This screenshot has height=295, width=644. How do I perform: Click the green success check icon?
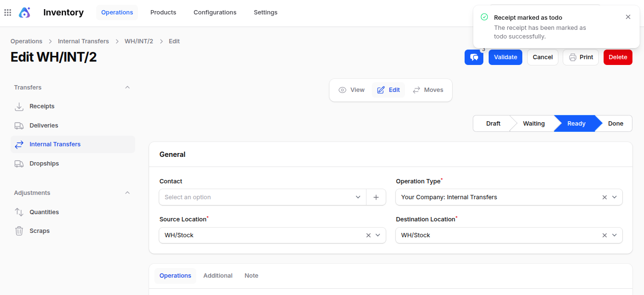click(x=484, y=17)
